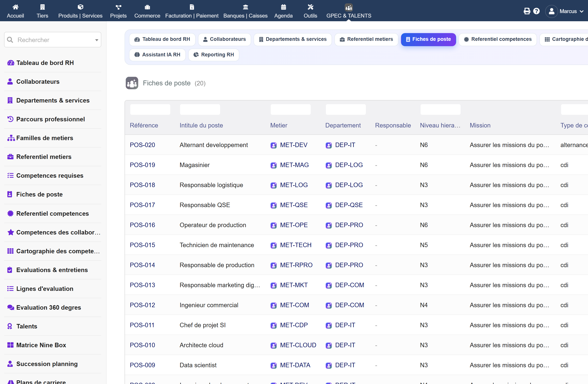Image resolution: width=588 pixels, height=384 pixels.
Task: Click the Référence column filter field
Action: (x=150, y=109)
